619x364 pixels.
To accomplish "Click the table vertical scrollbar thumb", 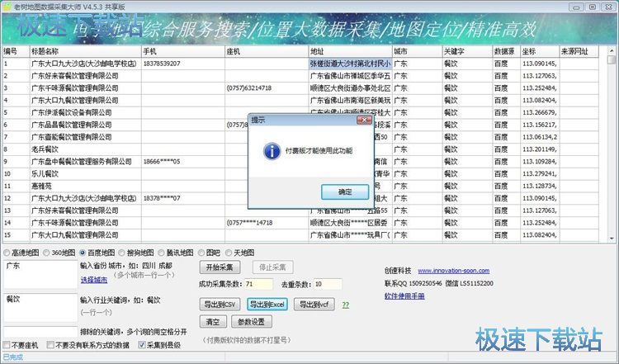I will coord(612,59).
